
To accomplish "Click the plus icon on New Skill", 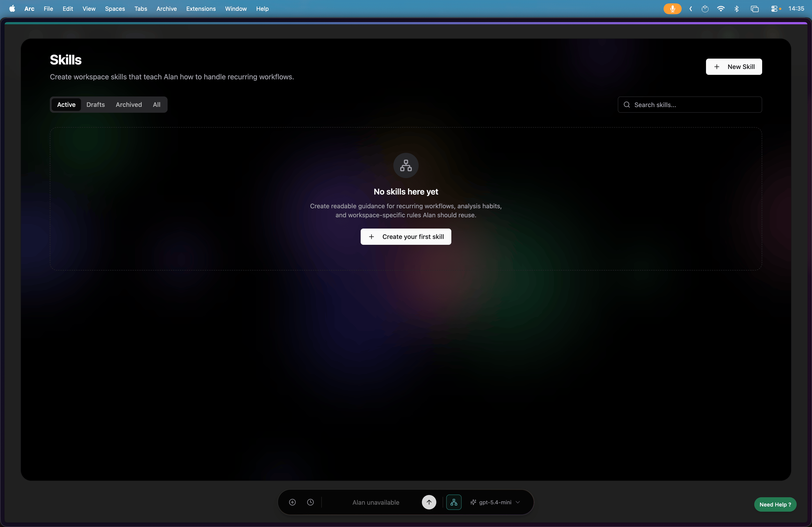I will click(717, 67).
